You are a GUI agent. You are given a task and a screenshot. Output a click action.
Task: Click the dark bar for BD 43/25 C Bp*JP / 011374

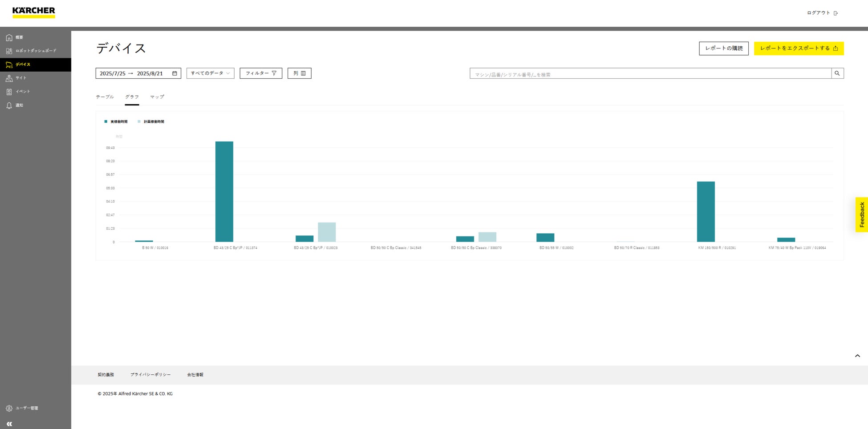224,191
